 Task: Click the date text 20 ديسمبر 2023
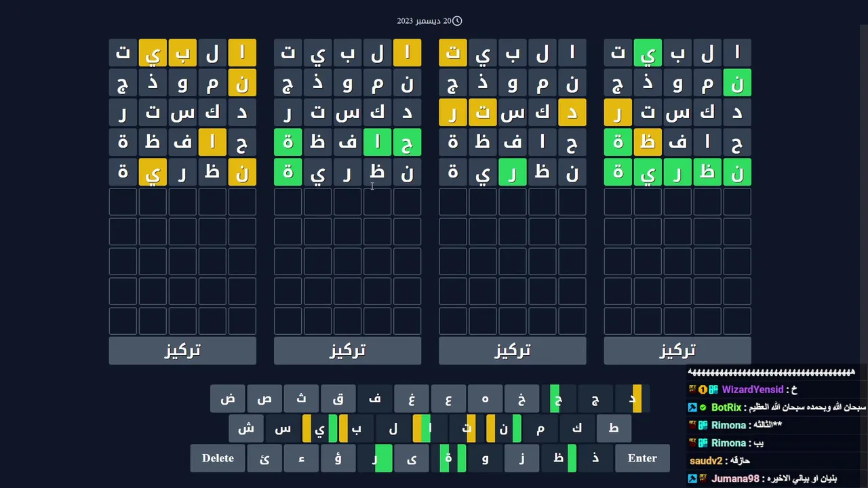pos(424,21)
